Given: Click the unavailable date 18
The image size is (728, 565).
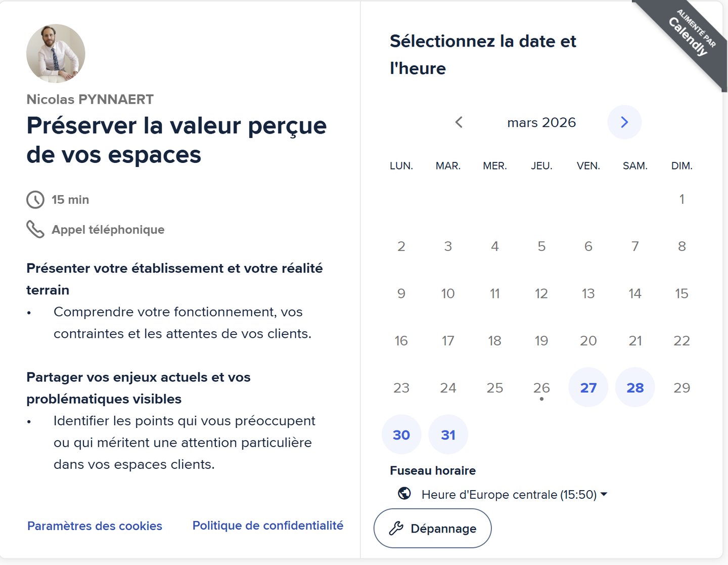Looking at the screenshot, I should tap(495, 340).
